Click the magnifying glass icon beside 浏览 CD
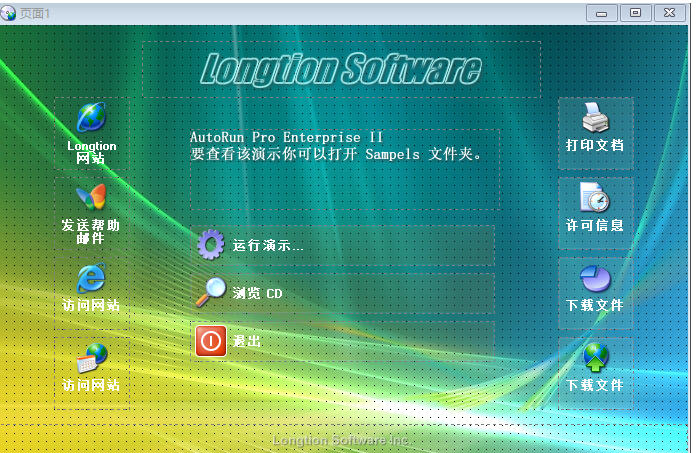699x453 pixels. [210, 292]
